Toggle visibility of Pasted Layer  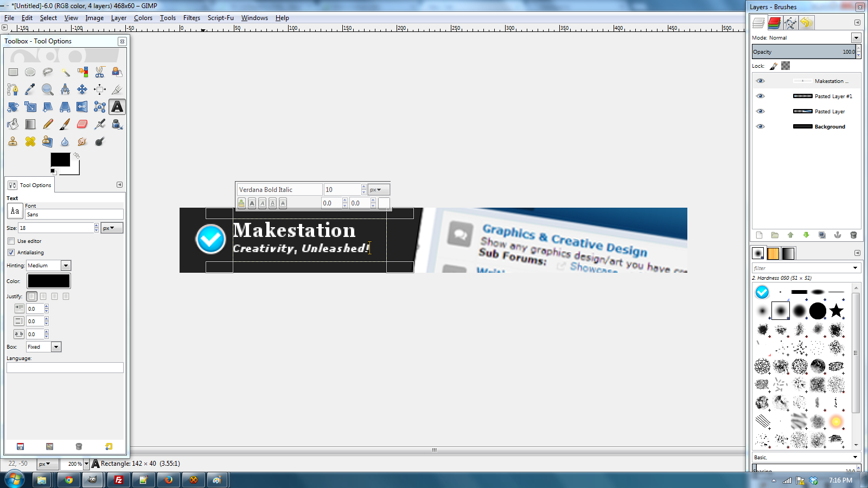(761, 111)
